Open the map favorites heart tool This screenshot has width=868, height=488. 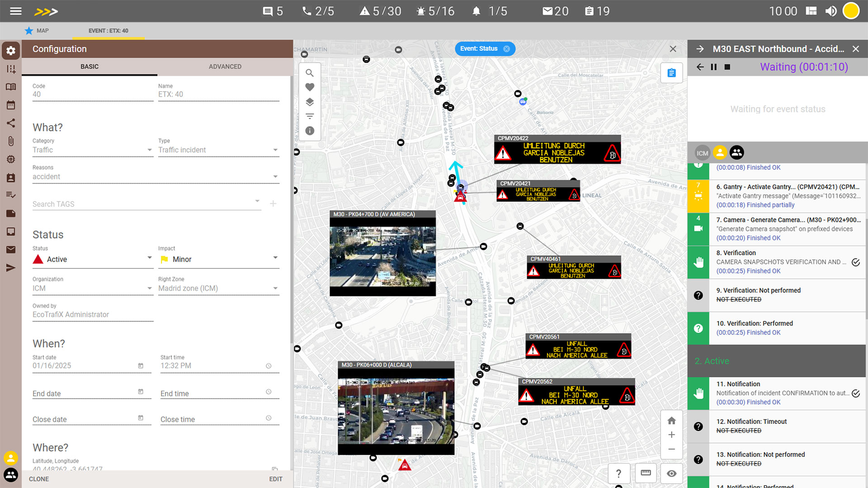[310, 87]
